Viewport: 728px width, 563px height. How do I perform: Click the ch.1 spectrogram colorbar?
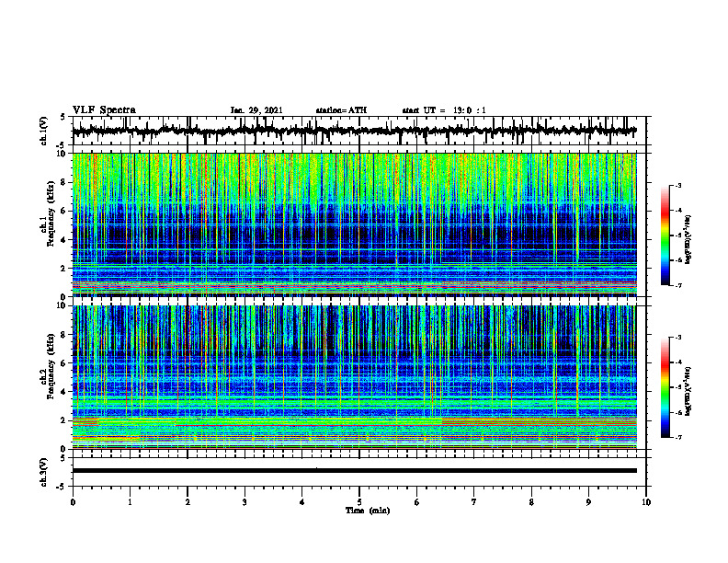point(665,236)
